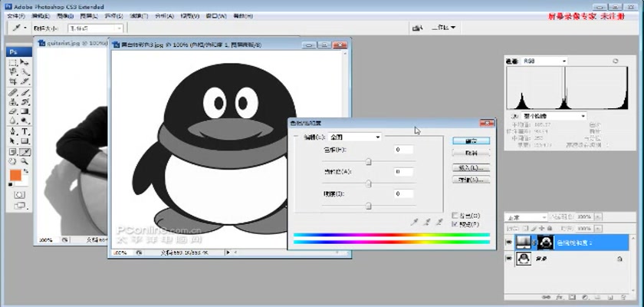
Task: Select the Hand tool
Action: click(13, 161)
